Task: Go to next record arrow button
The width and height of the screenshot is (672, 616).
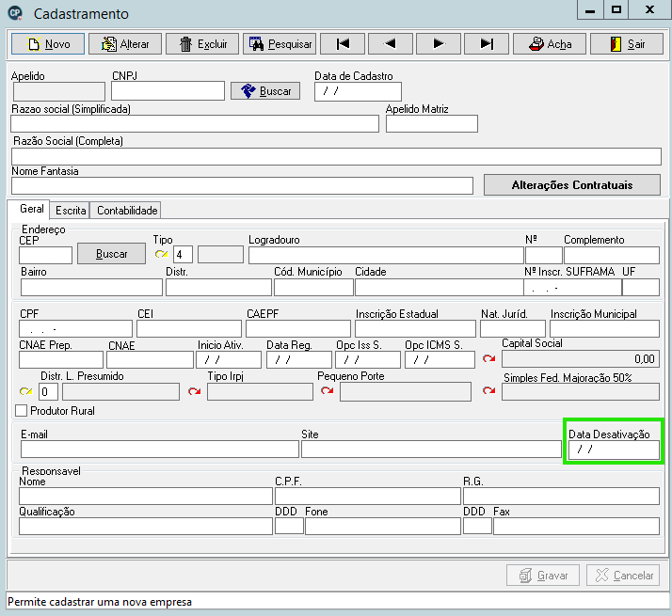Action: pos(439,44)
